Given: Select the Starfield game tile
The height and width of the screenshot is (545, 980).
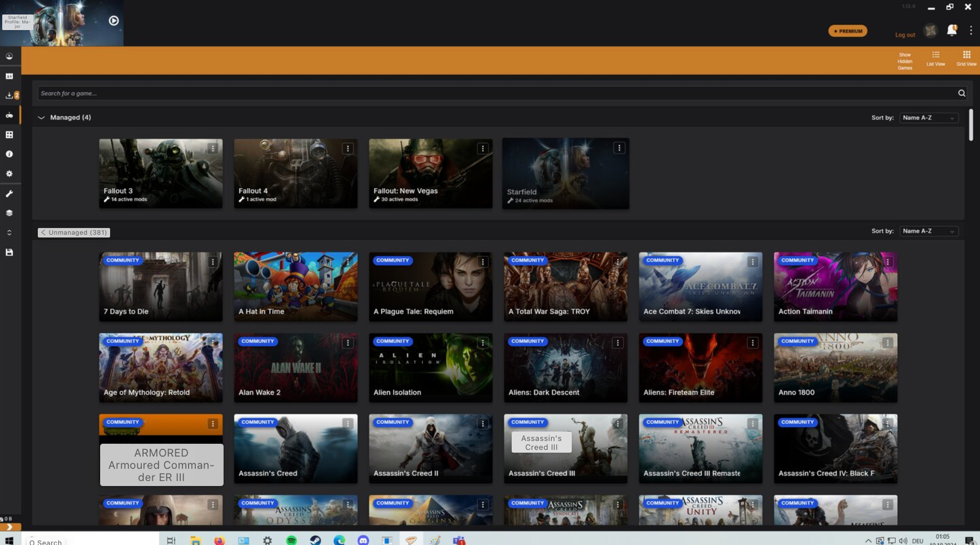Looking at the screenshot, I should tap(565, 173).
